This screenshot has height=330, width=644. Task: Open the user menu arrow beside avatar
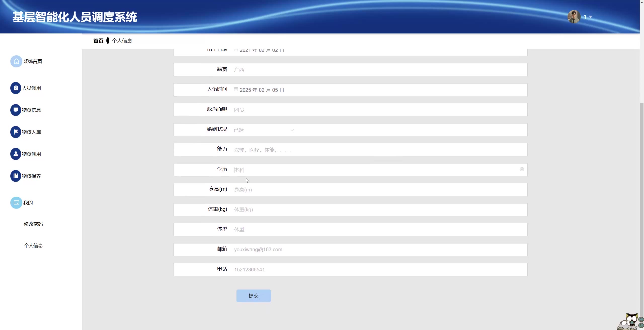590,17
